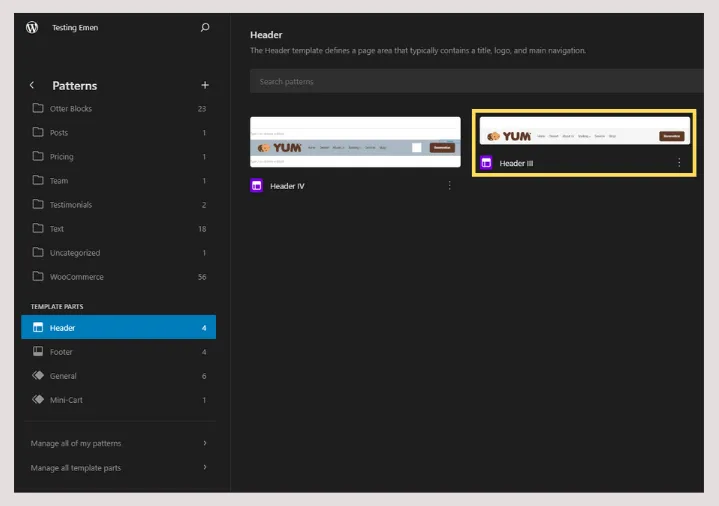Add a new pattern with plus icon

pos(205,86)
